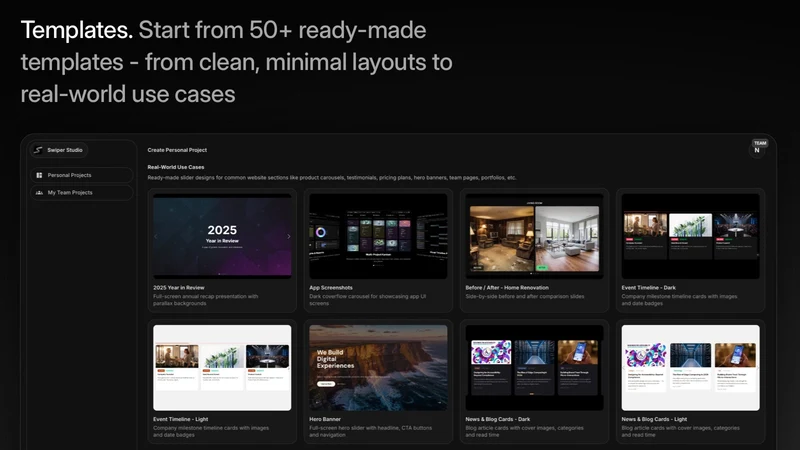Open the N team avatar
800x450 pixels.
757,150
